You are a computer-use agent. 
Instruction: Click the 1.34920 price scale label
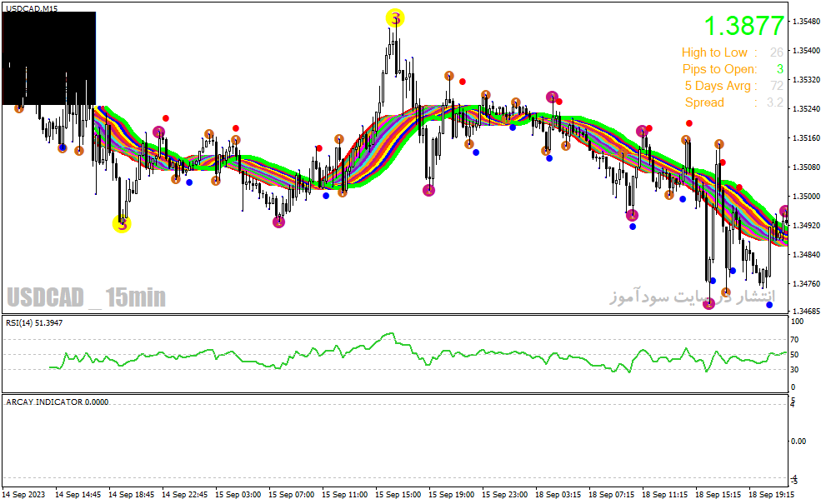[x=807, y=226]
